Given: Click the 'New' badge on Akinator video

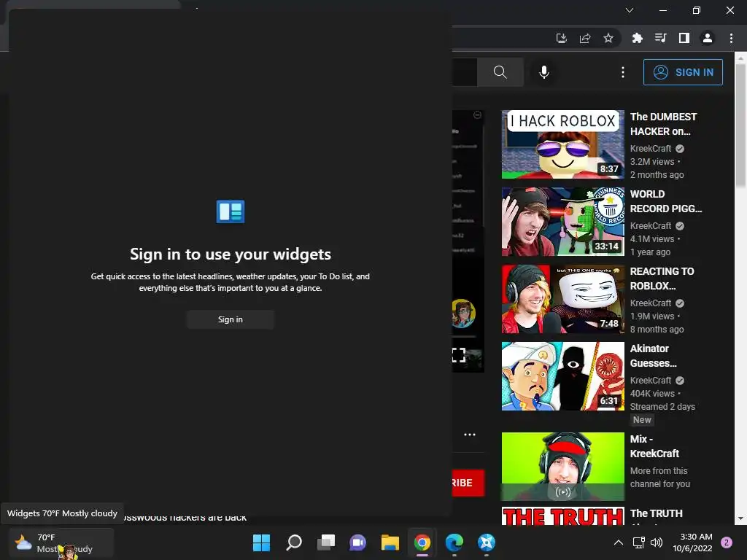Looking at the screenshot, I should click(x=642, y=420).
